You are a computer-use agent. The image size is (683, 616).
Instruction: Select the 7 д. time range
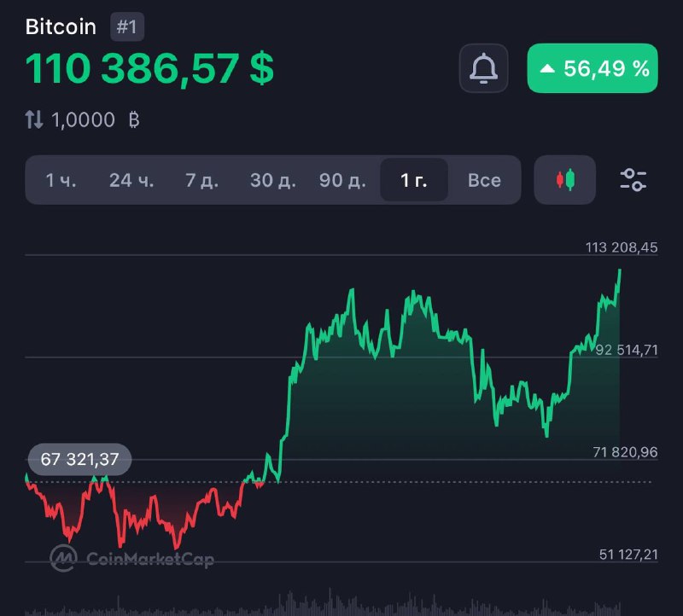click(201, 180)
